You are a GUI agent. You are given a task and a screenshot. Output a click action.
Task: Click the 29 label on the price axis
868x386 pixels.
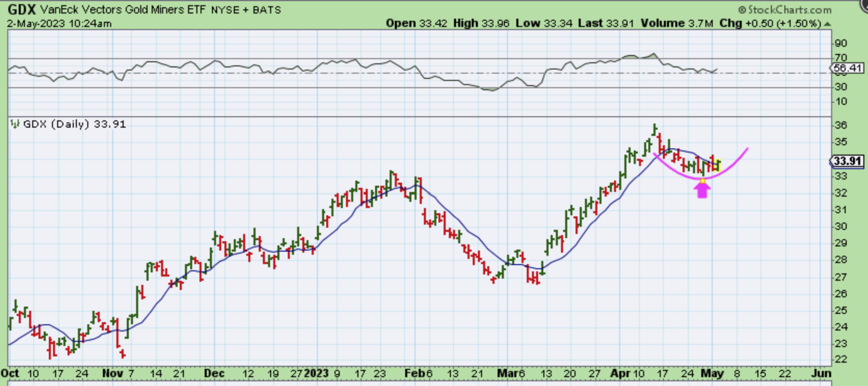[841, 243]
